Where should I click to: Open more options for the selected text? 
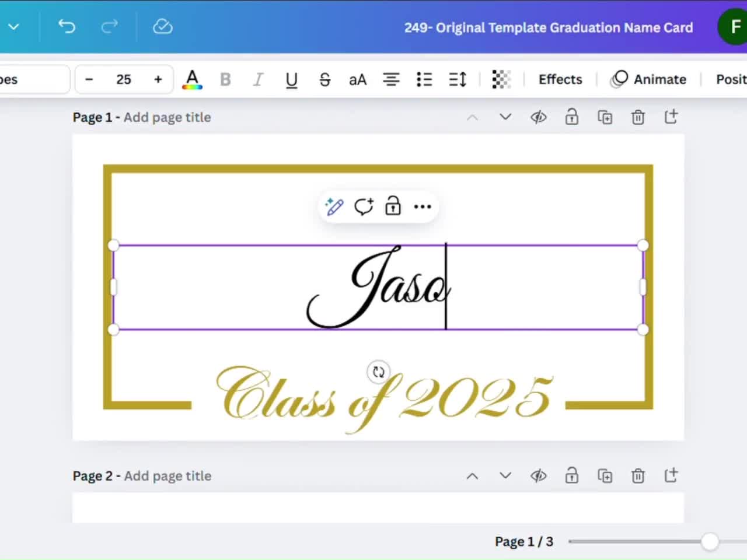(x=422, y=206)
